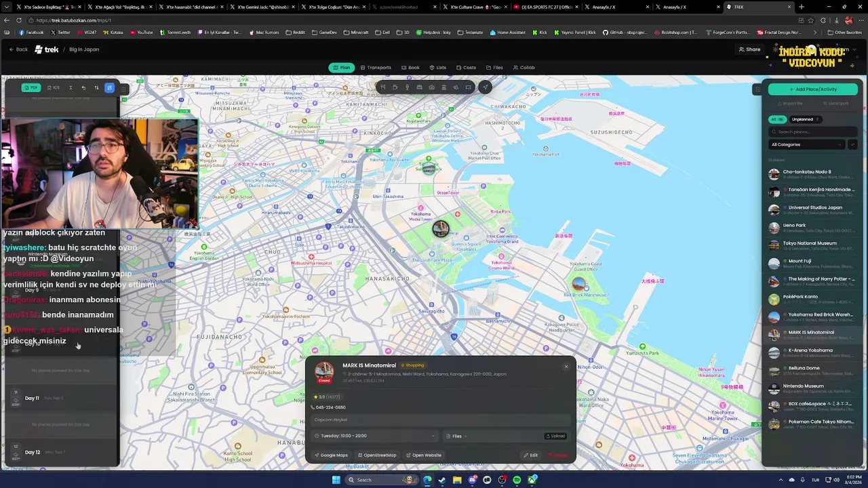
Task: Select Yokohama Red Brick Warehouse in list
Action: pos(812,317)
